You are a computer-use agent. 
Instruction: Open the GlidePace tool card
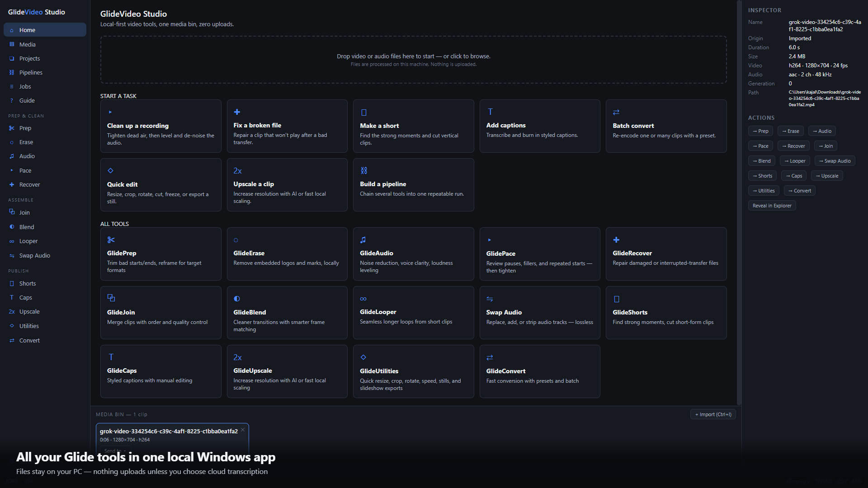tap(540, 254)
